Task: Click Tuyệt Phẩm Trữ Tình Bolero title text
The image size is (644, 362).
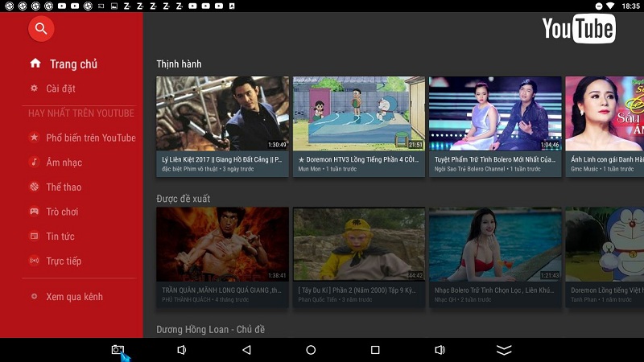Action: click(495, 159)
